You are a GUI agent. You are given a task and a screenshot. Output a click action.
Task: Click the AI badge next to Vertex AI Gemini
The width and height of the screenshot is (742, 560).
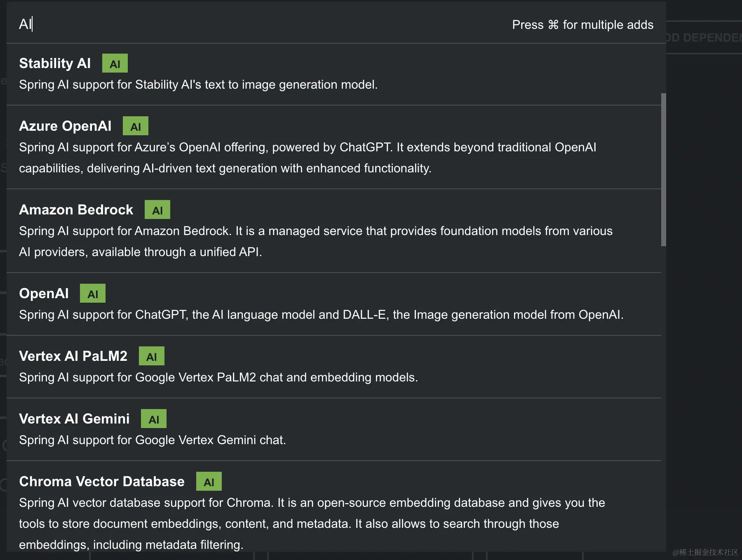pos(154,419)
